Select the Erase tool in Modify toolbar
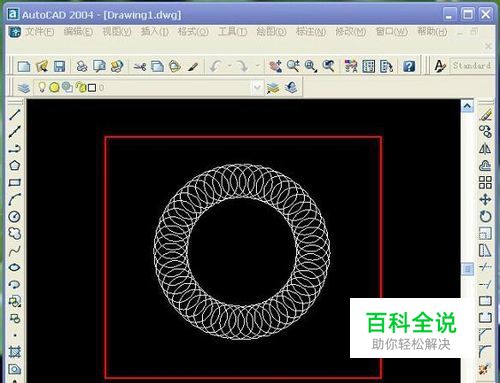 click(485, 115)
